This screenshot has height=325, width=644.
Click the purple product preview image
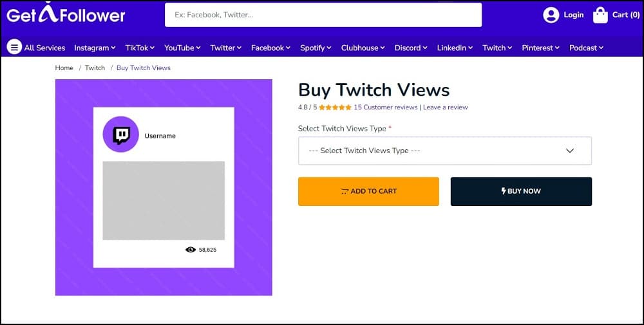(x=164, y=187)
